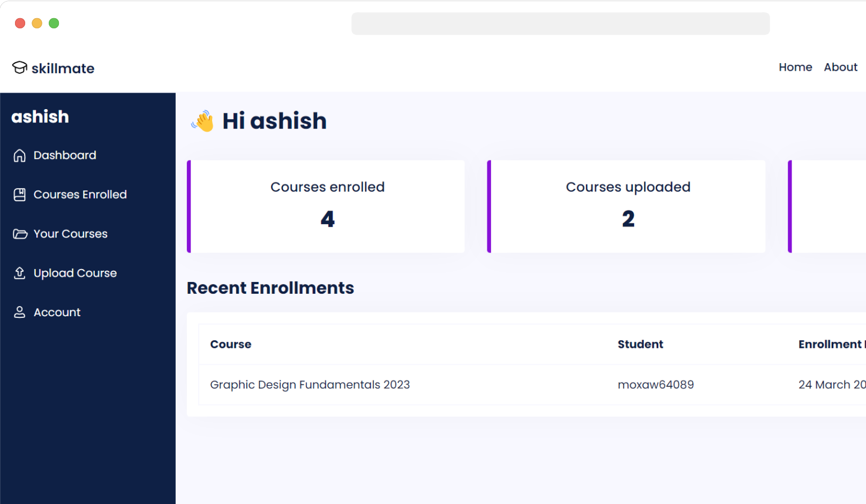Click the person icon beside Account

click(20, 312)
